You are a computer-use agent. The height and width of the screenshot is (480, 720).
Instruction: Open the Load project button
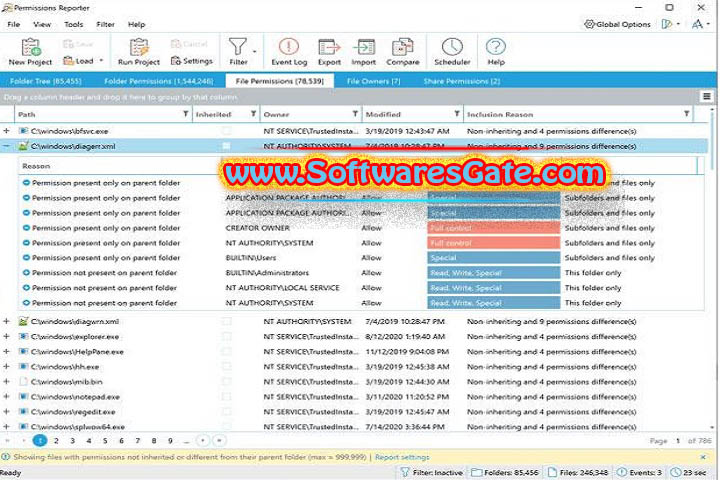79,61
